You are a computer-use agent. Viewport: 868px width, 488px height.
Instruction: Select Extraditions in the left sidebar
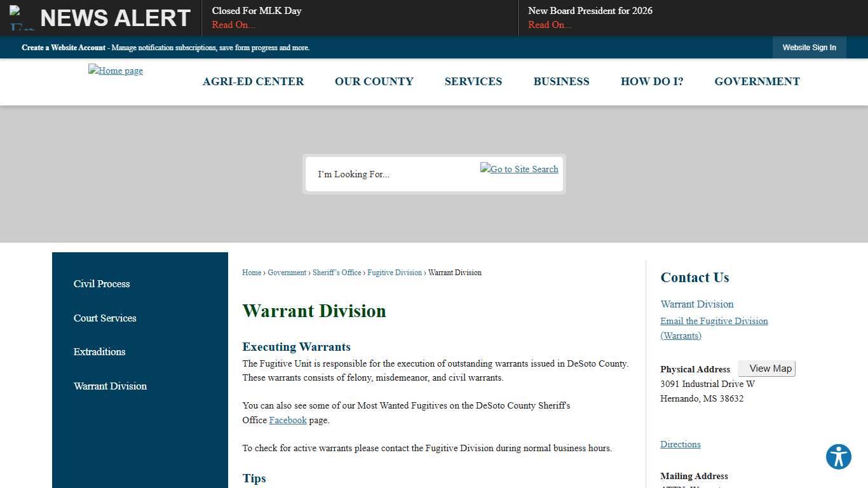coord(99,352)
